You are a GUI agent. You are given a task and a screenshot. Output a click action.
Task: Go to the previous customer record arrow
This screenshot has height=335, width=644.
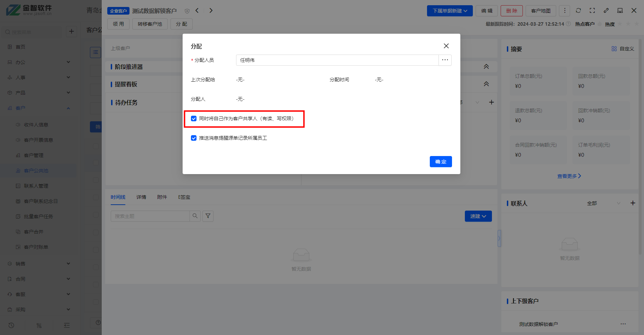point(197,10)
